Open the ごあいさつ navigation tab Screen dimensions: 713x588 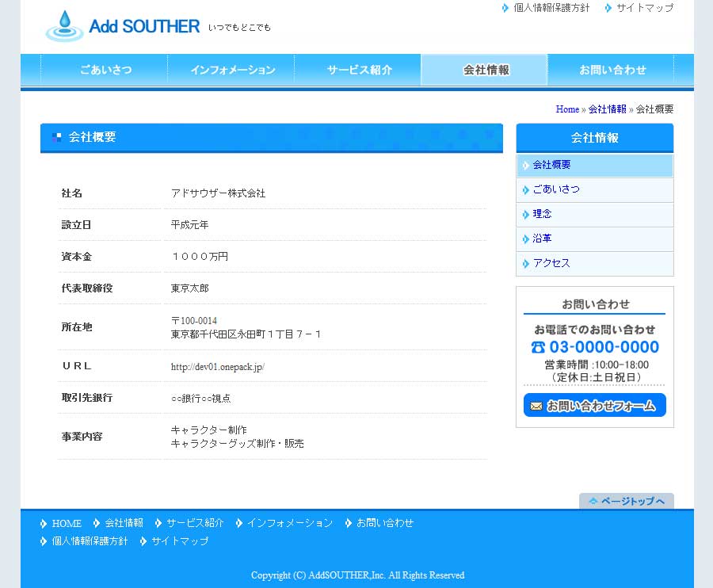click(x=105, y=70)
